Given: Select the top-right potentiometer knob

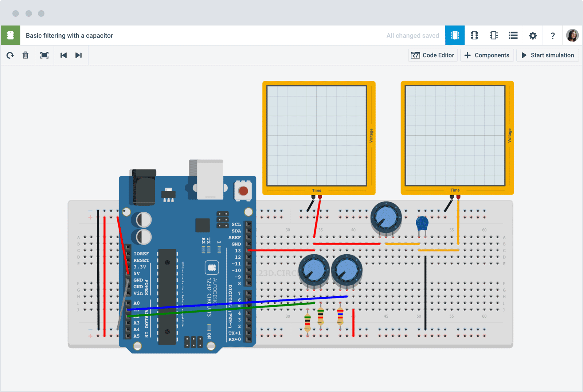Looking at the screenshot, I should 386,218.
